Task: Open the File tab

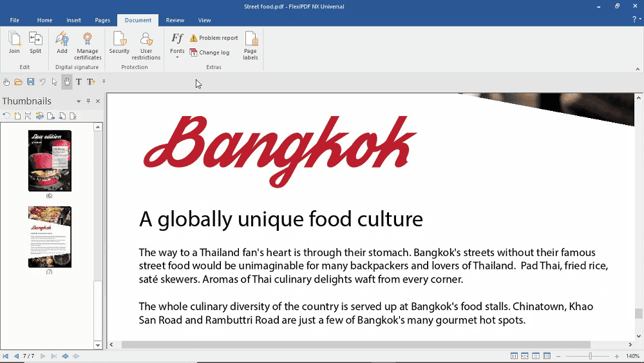Action: point(14,20)
